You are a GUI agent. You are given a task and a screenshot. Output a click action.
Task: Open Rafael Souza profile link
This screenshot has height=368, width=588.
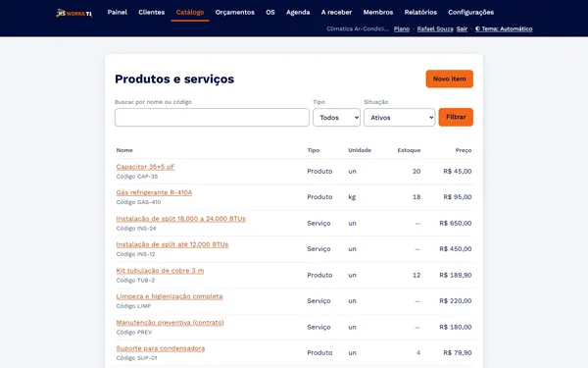[435, 28]
